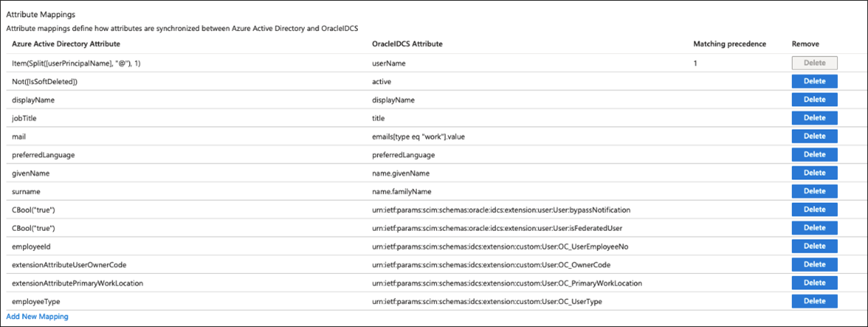Click the OracleIDCS Attribute column header
Viewport: 868px width, 327px height.
[407, 44]
